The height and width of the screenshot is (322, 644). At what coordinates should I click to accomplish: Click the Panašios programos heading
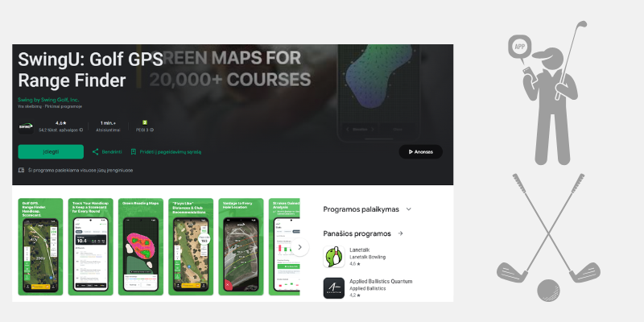coord(357,233)
